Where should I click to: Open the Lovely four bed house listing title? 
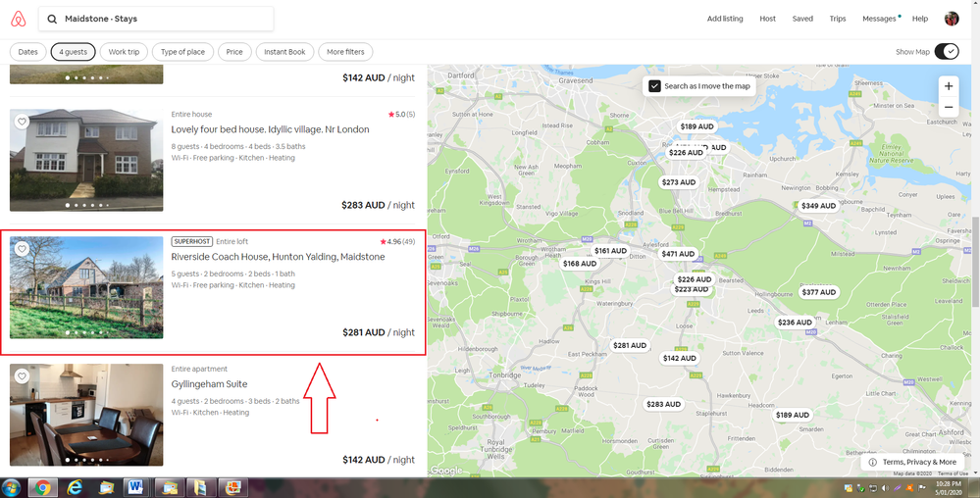[x=270, y=129]
